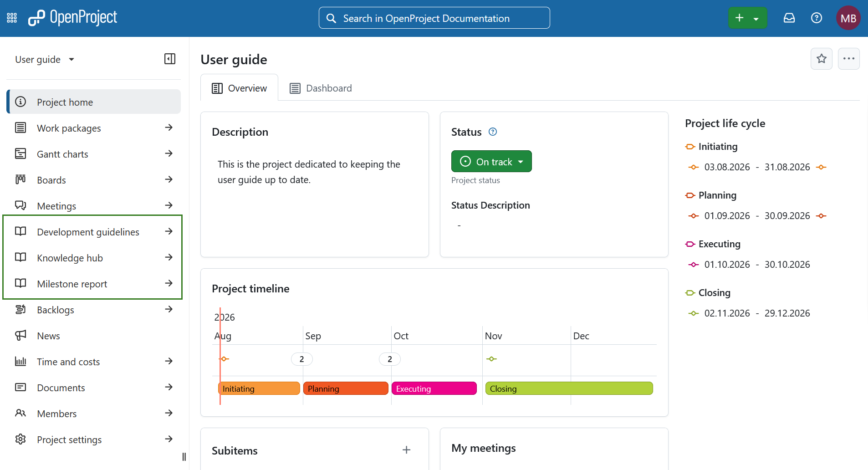Click the sidebar resize handle
Image resolution: width=868 pixels, height=470 pixels.
[184, 457]
